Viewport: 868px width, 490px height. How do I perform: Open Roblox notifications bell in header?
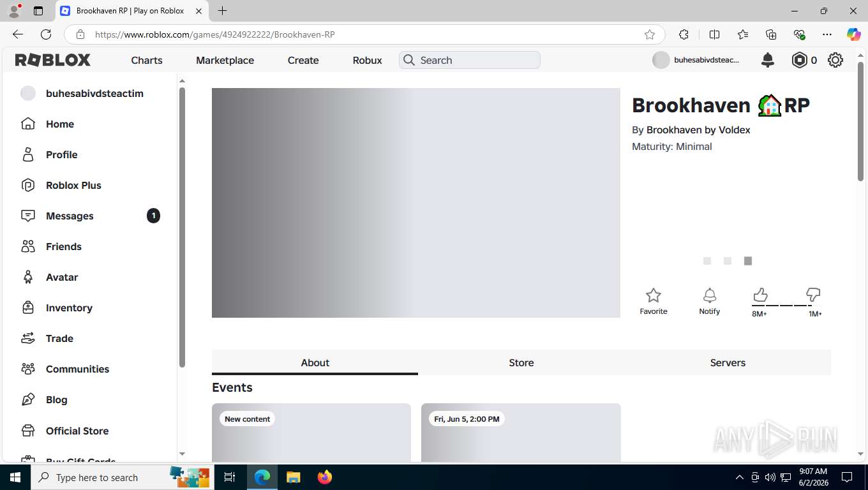[768, 60]
